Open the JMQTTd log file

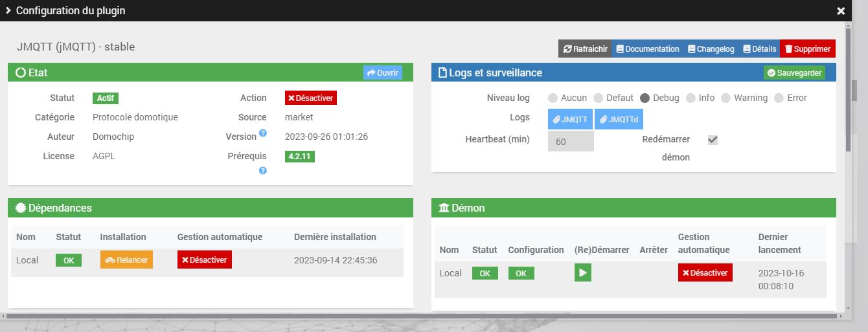click(x=619, y=119)
